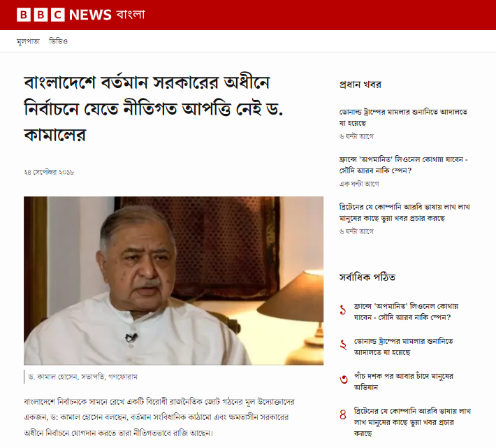
Task: Click the প্রধান খবর section heading
Action: [x=360, y=85]
